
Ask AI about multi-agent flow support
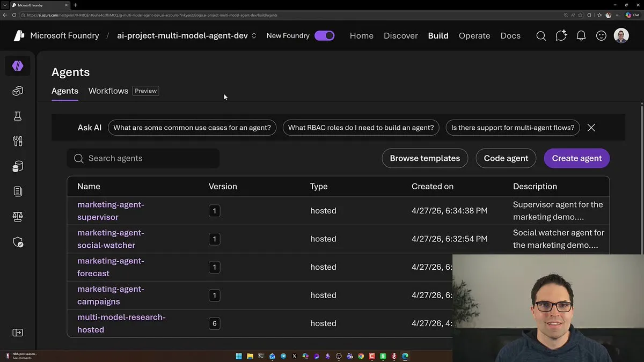[513, 128]
